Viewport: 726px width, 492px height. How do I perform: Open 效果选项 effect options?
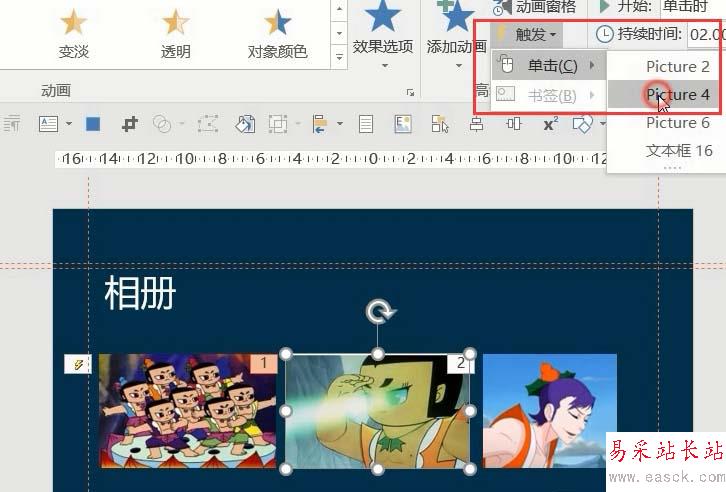(382, 35)
